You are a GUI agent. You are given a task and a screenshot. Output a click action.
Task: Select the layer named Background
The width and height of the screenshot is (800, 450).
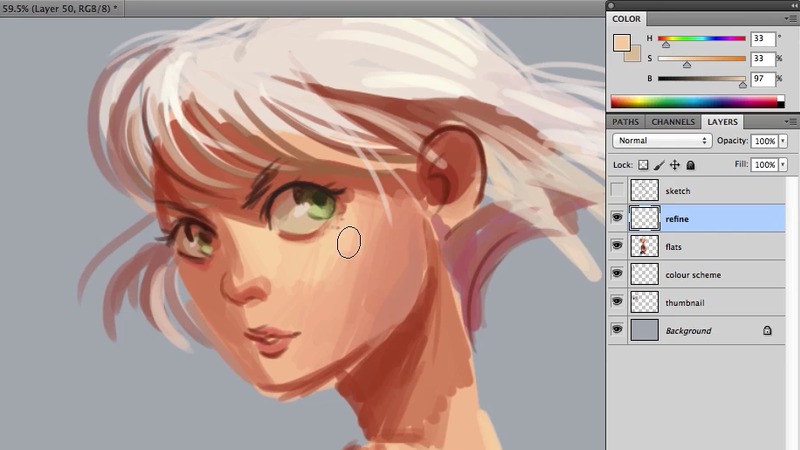[x=688, y=331]
